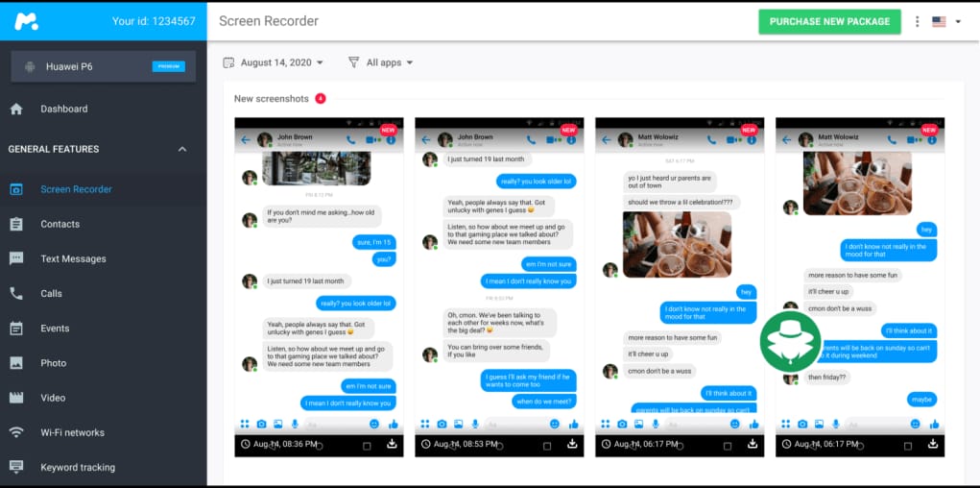The height and width of the screenshot is (488, 980).
Task: Click the Events calendar icon in the sidebar
Action: [x=16, y=328]
